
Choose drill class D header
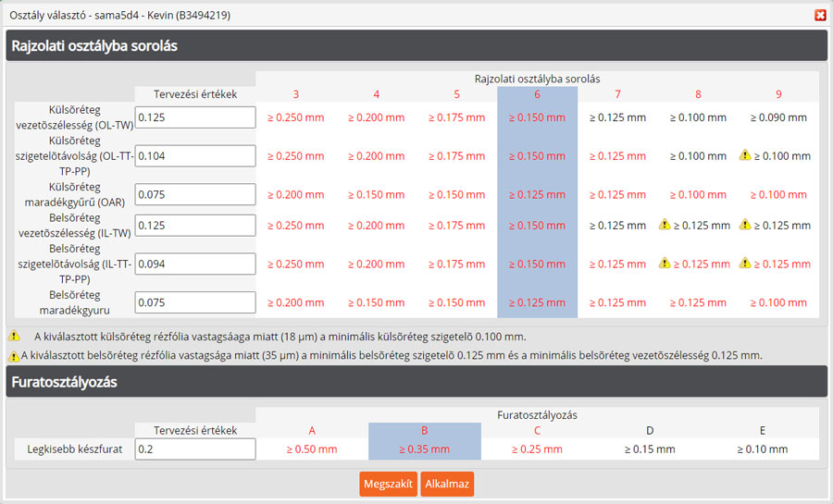point(649,430)
